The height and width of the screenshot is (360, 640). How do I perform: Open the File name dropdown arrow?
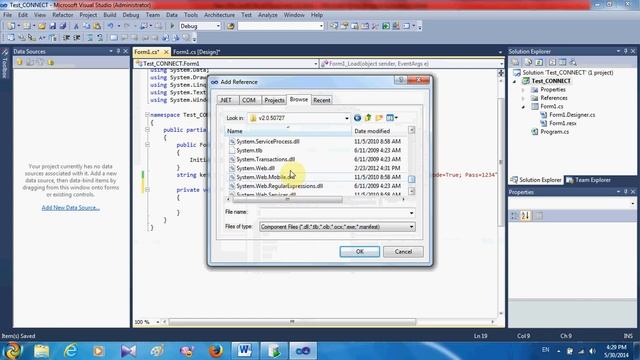point(411,213)
